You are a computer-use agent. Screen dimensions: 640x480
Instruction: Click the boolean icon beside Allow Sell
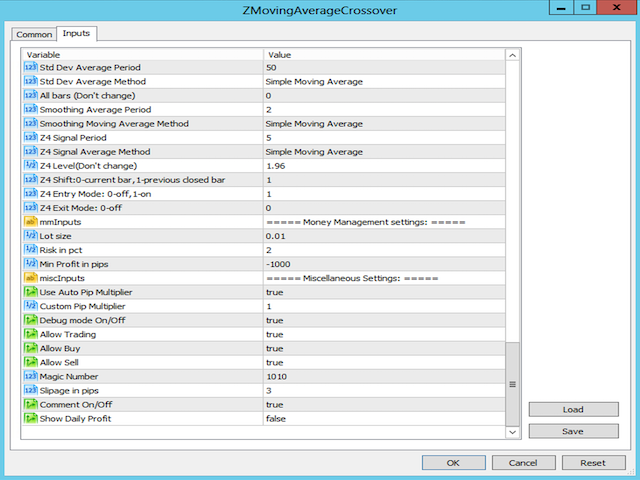pyautogui.click(x=31, y=362)
